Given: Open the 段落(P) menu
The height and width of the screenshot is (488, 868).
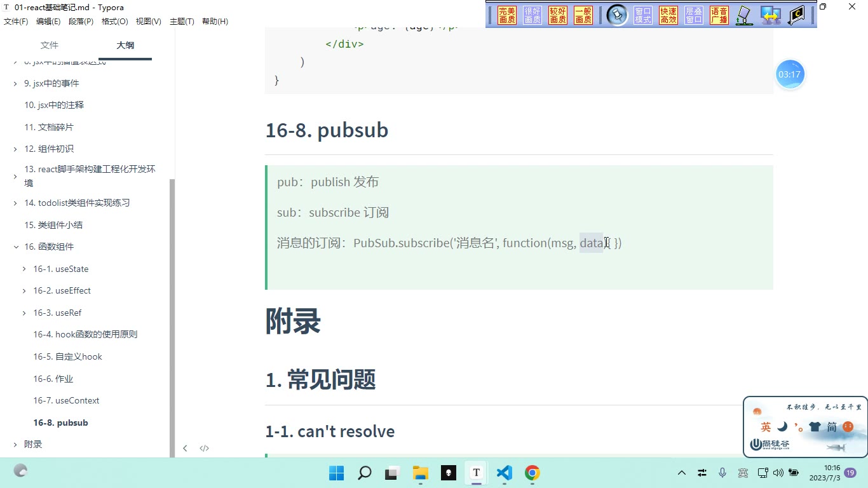Looking at the screenshot, I should click(x=81, y=22).
